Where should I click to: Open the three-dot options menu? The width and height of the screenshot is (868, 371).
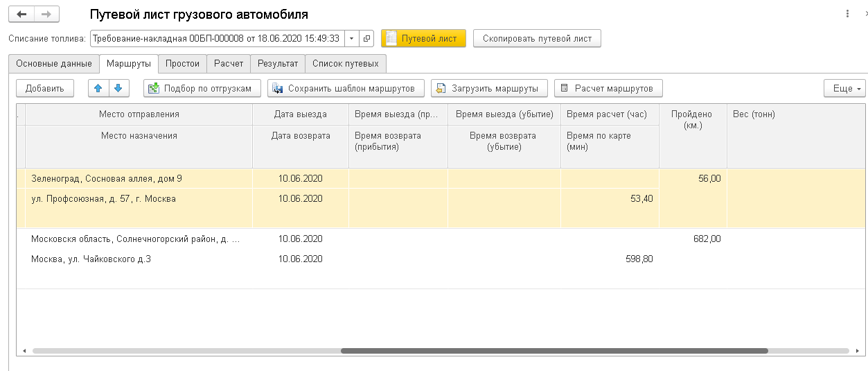[847, 14]
